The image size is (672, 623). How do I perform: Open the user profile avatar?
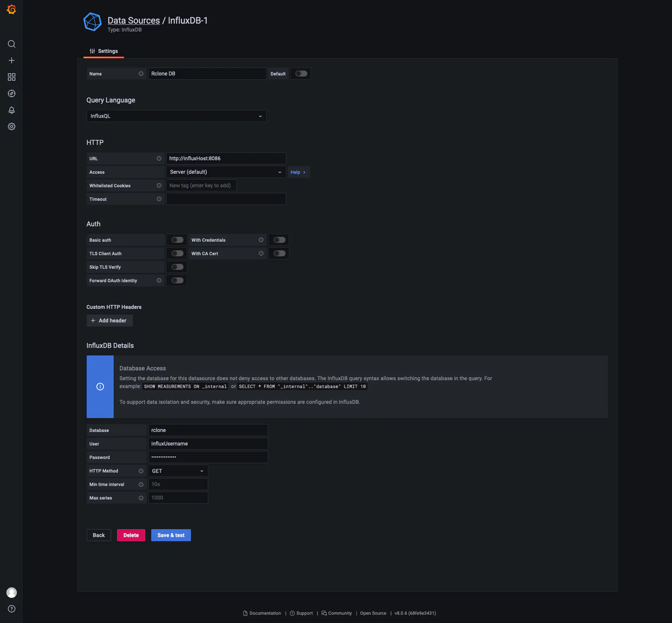point(12,593)
